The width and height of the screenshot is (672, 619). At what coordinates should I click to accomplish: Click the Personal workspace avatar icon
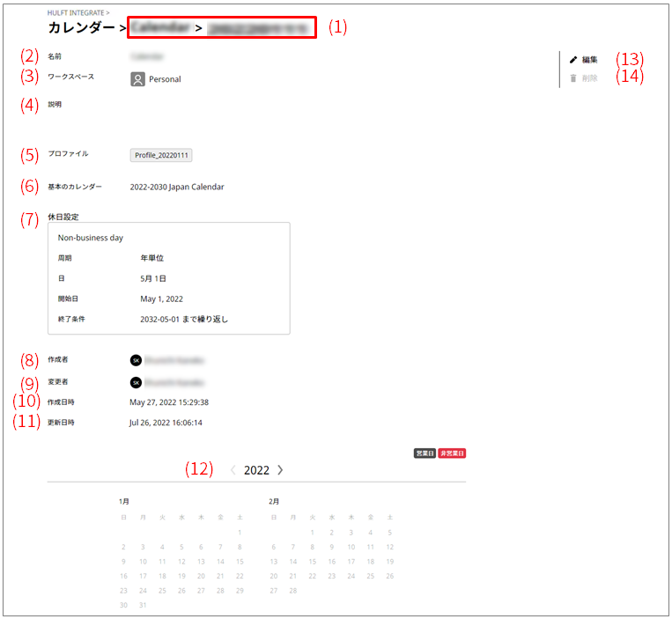tap(137, 79)
